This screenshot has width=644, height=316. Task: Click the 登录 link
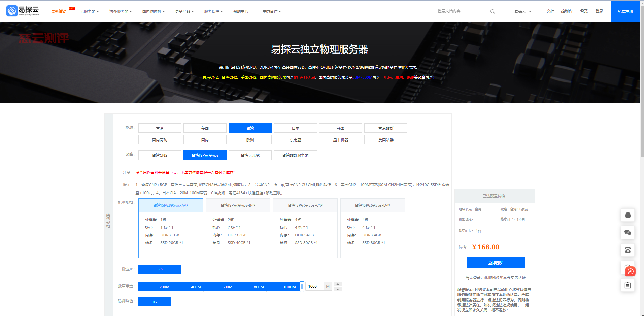coord(599,11)
